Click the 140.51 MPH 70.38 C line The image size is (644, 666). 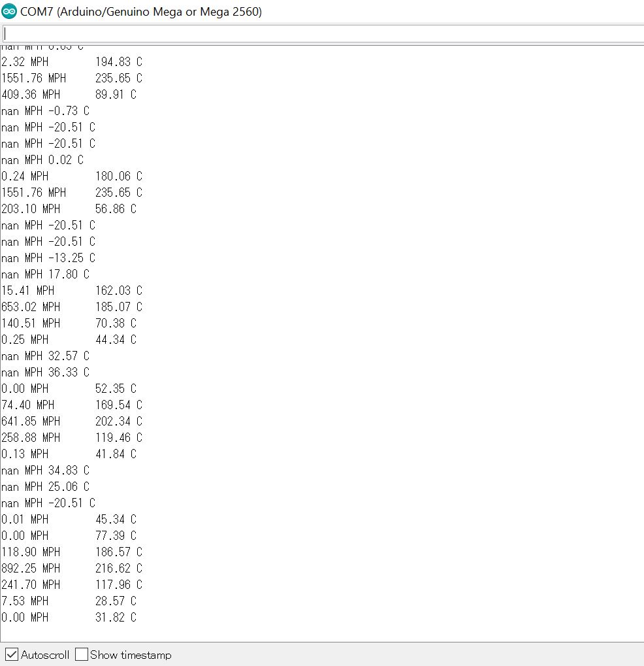[x=69, y=324]
